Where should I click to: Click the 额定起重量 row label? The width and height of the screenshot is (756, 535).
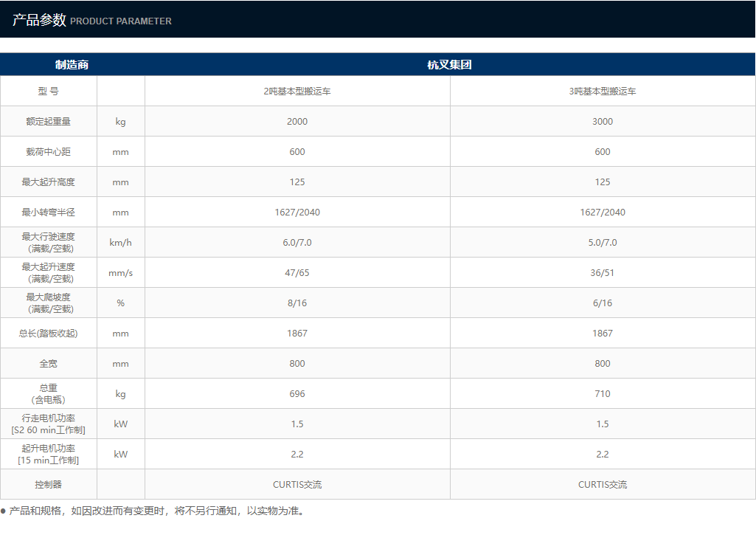[48, 122]
